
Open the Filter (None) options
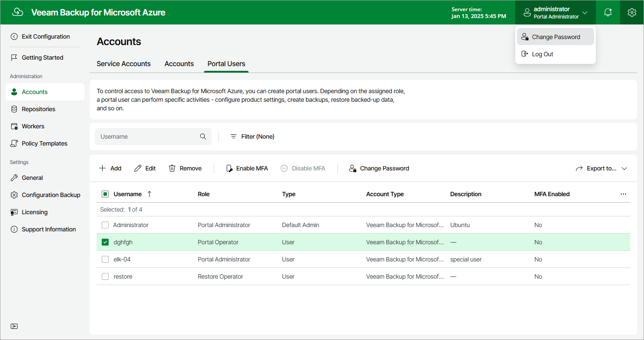(x=252, y=137)
